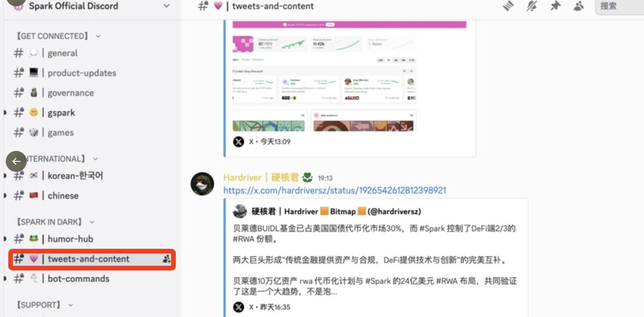This screenshot has height=317, width=644.
Task: Collapse the SUPPORT category
Action: pyautogui.click(x=45, y=305)
